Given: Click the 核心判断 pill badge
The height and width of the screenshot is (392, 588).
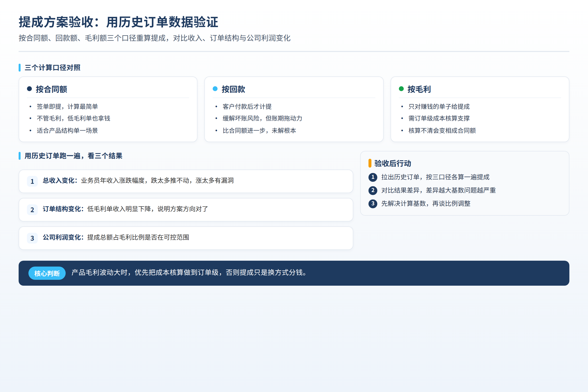Looking at the screenshot, I should pyautogui.click(x=47, y=273).
